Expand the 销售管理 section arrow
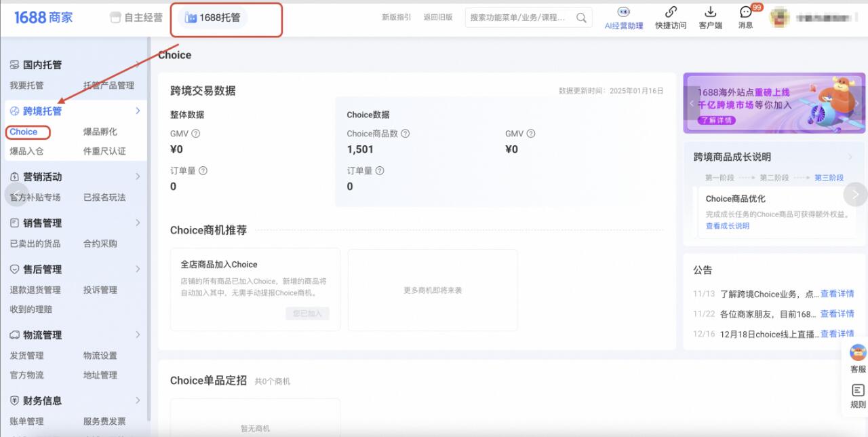Screen dimensions: 868x437 [138, 223]
